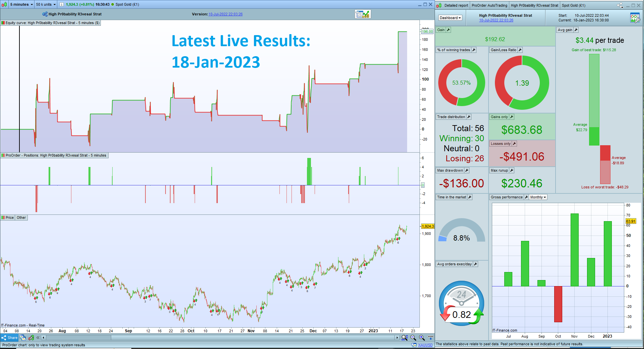This screenshot has width=644, height=349.
Task: Click the candlestick icon at the chart's top-left
Action: point(4,4)
